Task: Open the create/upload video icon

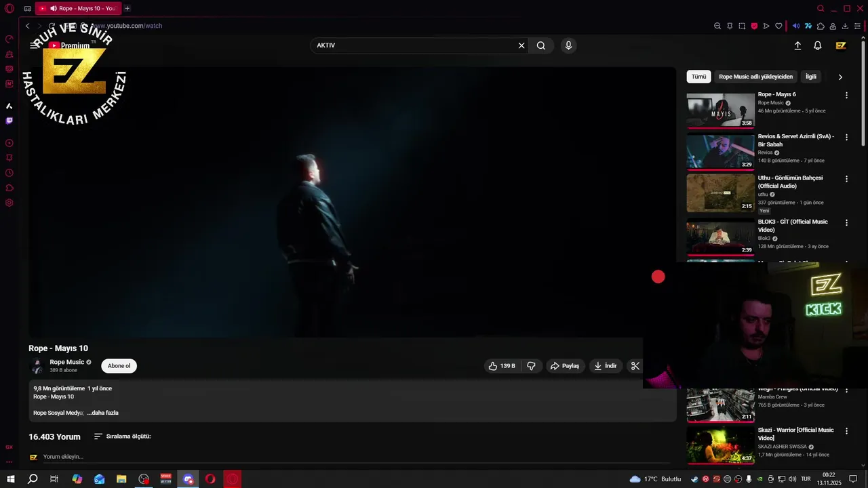Action: [797, 45]
